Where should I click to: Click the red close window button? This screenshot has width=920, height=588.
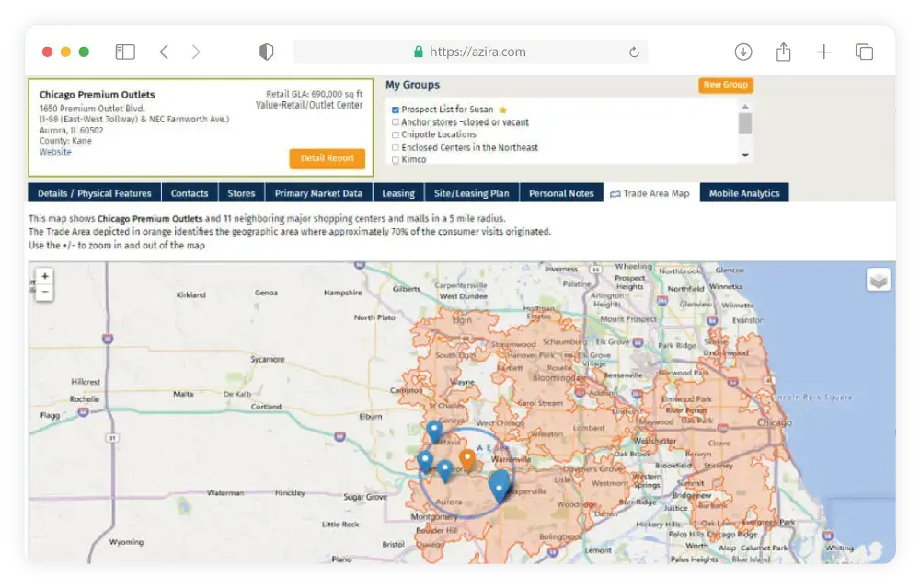pos(48,52)
